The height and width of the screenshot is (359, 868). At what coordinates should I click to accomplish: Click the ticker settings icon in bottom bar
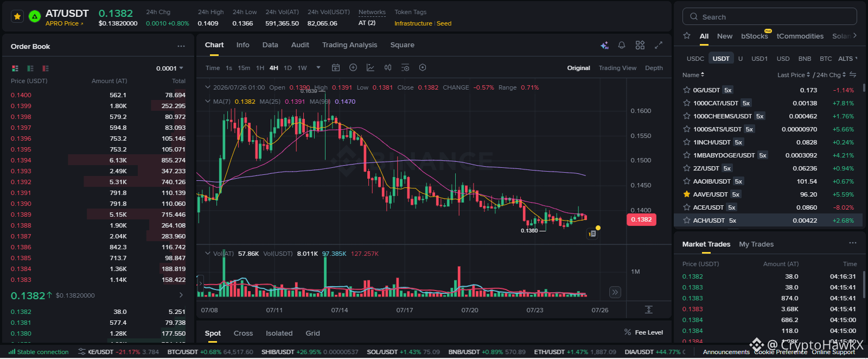tap(82, 352)
